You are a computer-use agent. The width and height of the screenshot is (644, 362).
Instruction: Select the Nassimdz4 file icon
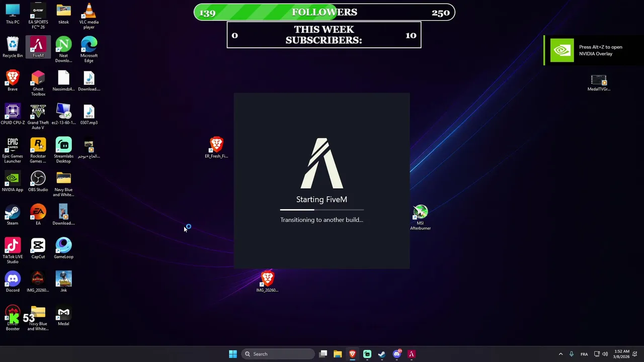(x=63, y=81)
